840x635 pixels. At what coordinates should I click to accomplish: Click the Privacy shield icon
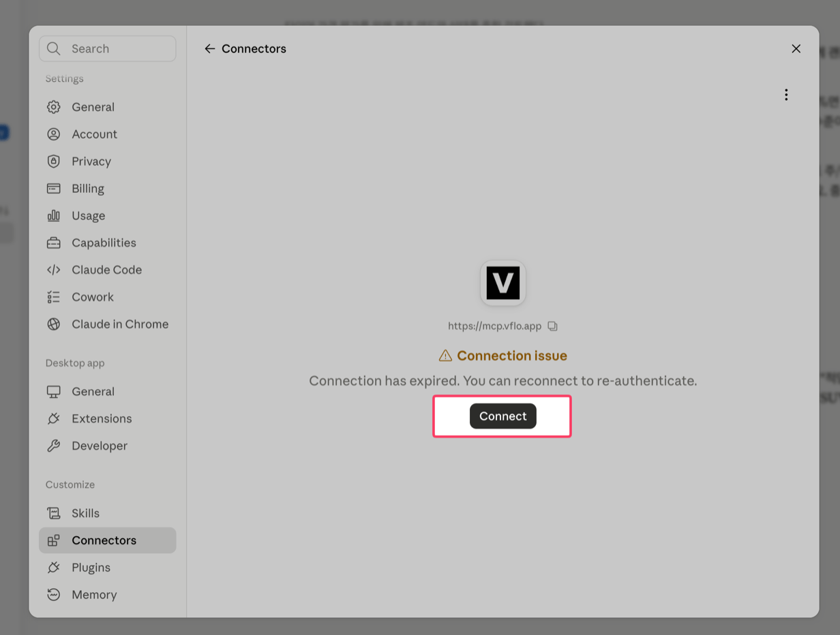coord(54,161)
